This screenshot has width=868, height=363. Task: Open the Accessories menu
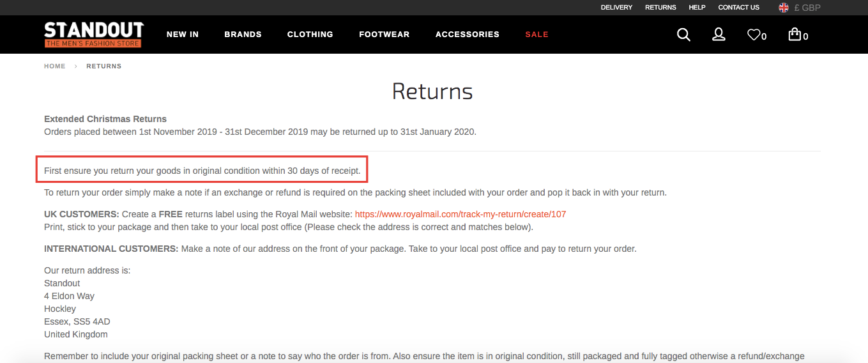click(x=467, y=35)
